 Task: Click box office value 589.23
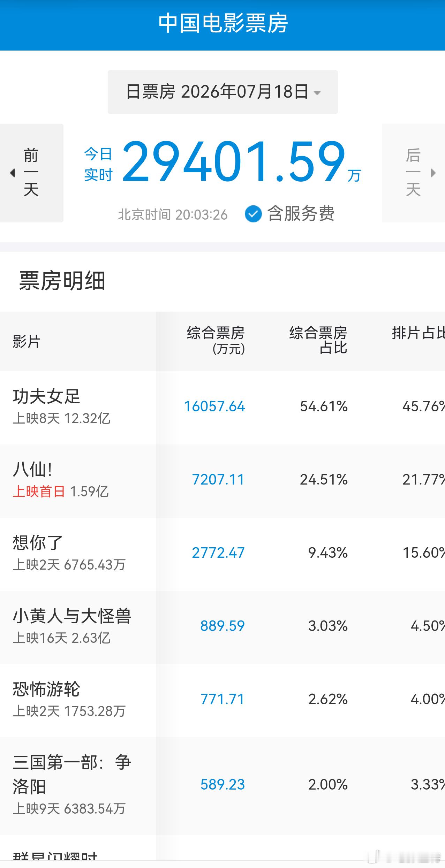pyautogui.click(x=222, y=785)
